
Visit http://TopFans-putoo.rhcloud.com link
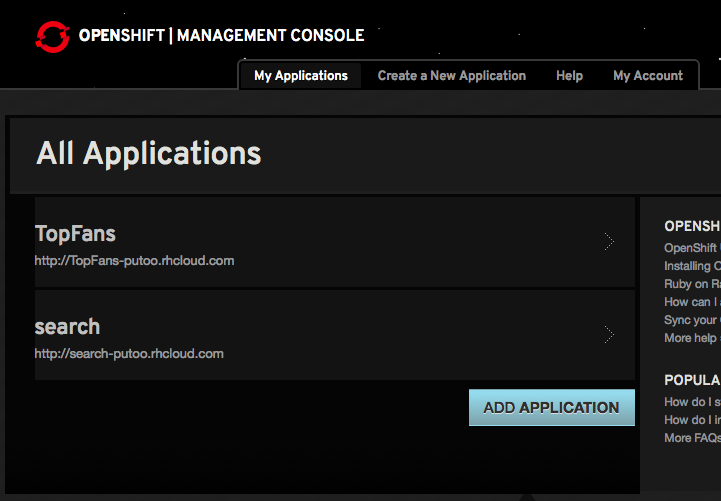(x=134, y=261)
